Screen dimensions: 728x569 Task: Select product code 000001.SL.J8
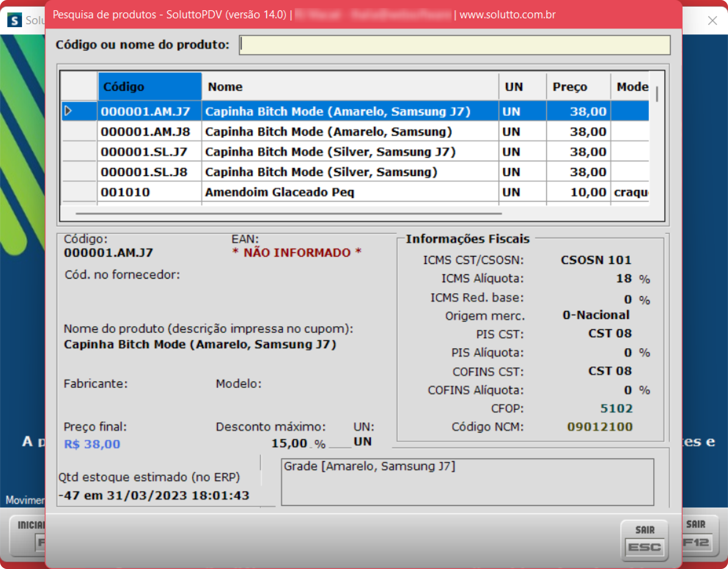point(150,172)
